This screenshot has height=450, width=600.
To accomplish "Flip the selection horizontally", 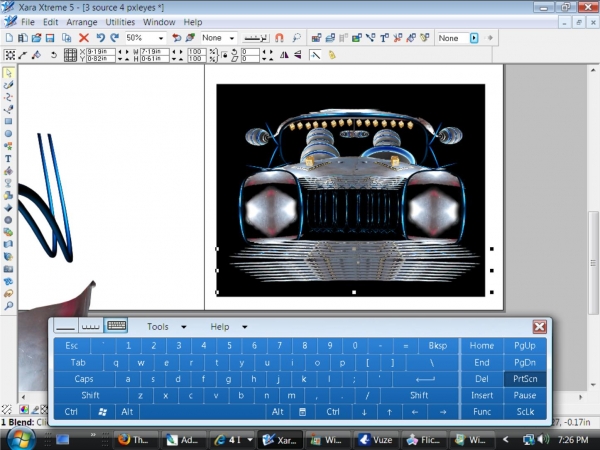I will (x=284, y=55).
